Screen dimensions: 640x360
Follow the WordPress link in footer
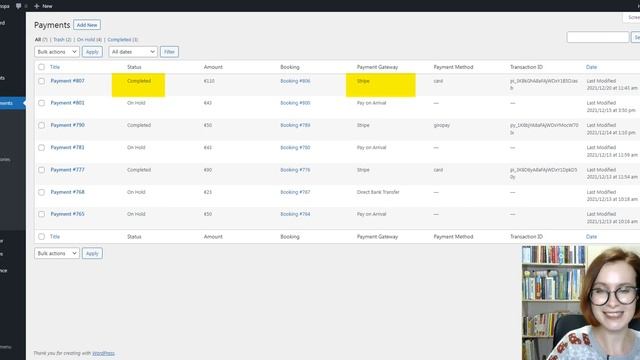[103, 353]
